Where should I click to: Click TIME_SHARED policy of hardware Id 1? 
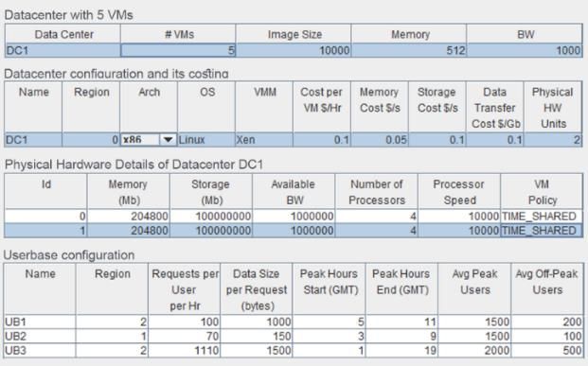click(541, 231)
